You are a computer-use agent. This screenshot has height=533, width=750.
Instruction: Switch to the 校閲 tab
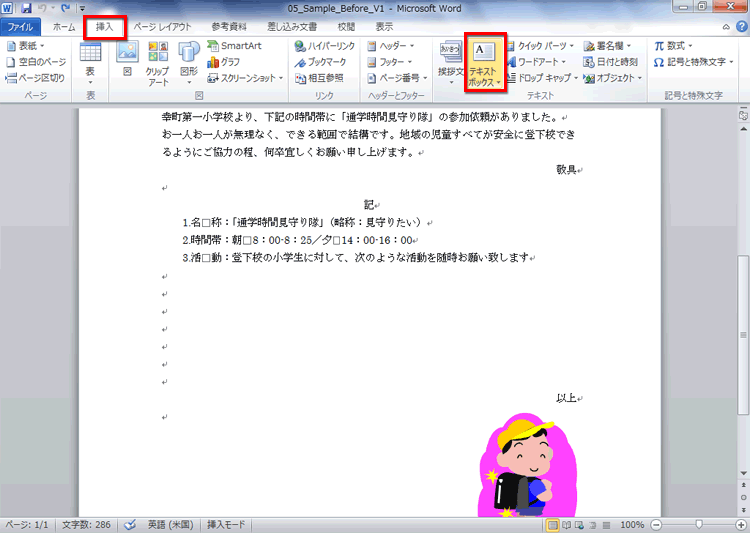click(346, 27)
